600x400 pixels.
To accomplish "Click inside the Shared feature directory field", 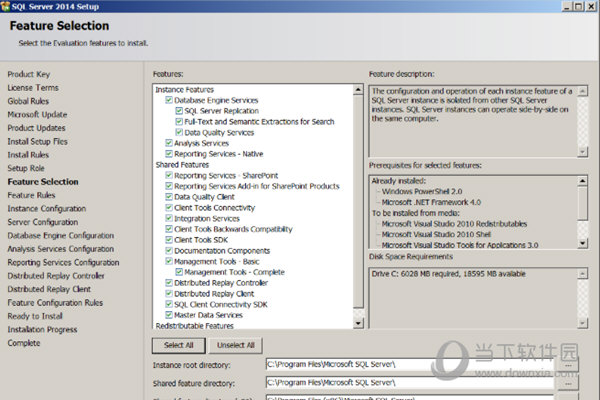I will [410, 382].
